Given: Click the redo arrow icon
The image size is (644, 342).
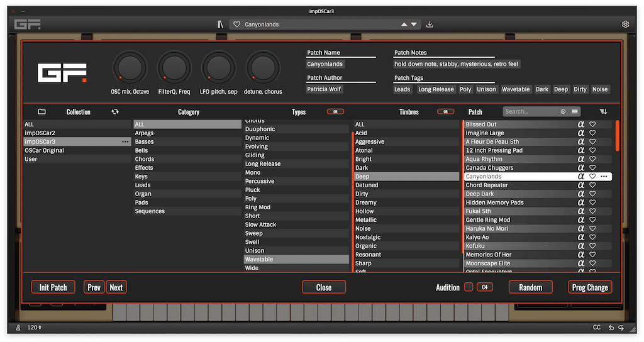Looking at the screenshot, I should pyautogui.click(x=621, y=328).
